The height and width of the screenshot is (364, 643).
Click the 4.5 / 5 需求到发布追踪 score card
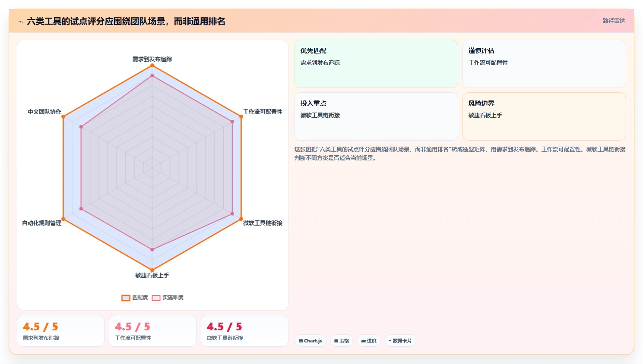(x=60, y=331)
